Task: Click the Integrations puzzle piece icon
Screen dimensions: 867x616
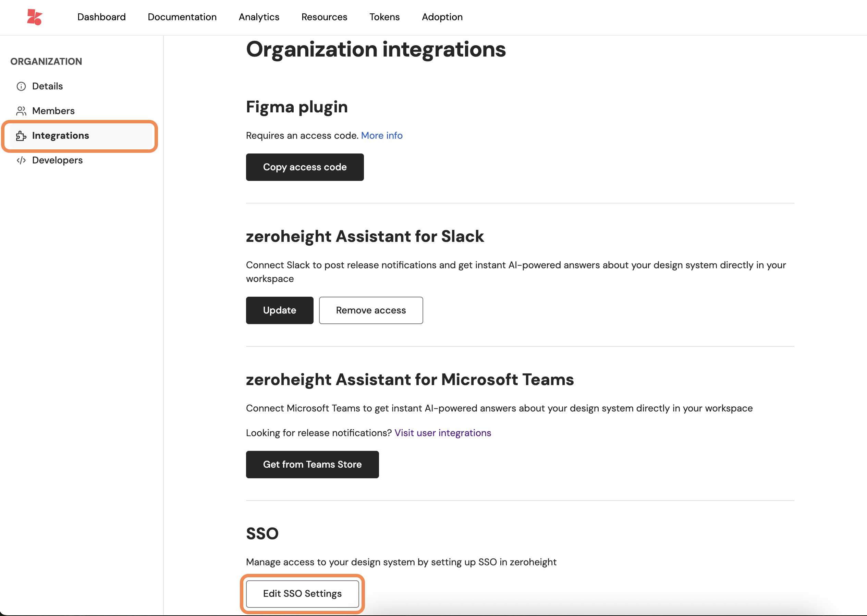Action: 21,136
